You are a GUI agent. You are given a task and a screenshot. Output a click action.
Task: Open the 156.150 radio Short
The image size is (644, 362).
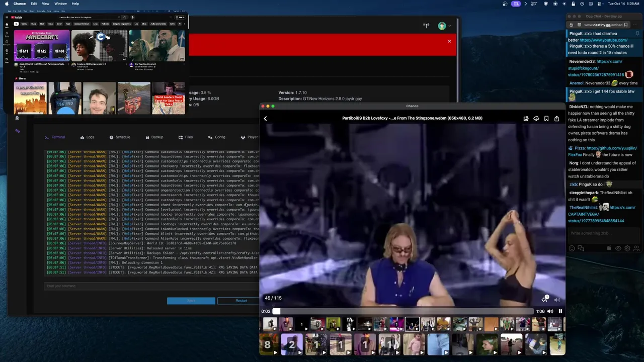pos(64,98)
